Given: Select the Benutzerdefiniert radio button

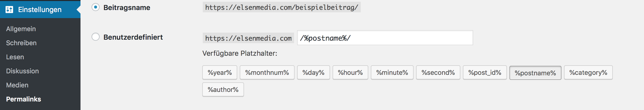Looking at the screenshot, I should (96, 37).
